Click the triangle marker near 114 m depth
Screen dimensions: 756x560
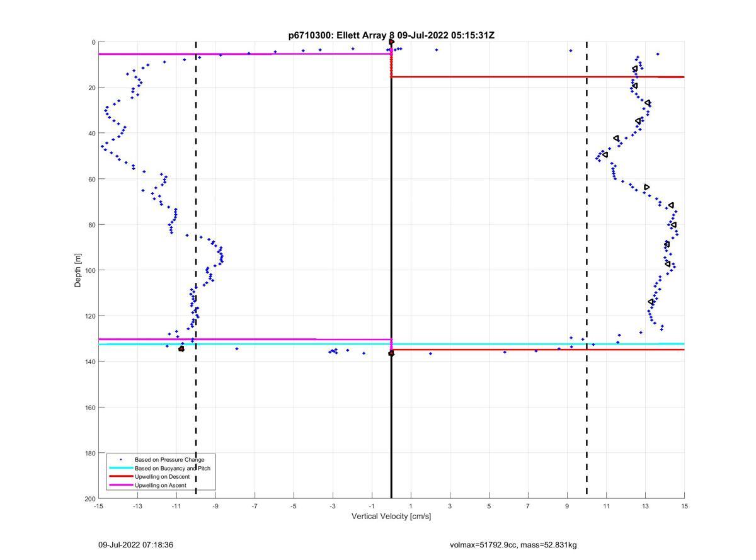tap(651, 302)
